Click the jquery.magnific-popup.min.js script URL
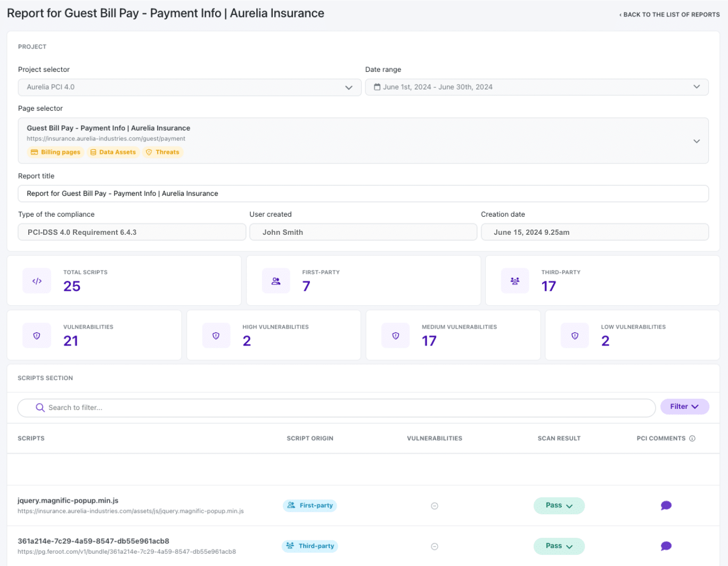 [x=130, y=511]
